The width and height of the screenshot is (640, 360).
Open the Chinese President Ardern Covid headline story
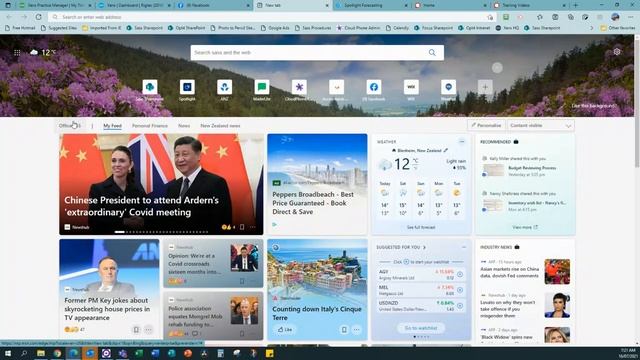pyautogui.click(x=141, y=206)
